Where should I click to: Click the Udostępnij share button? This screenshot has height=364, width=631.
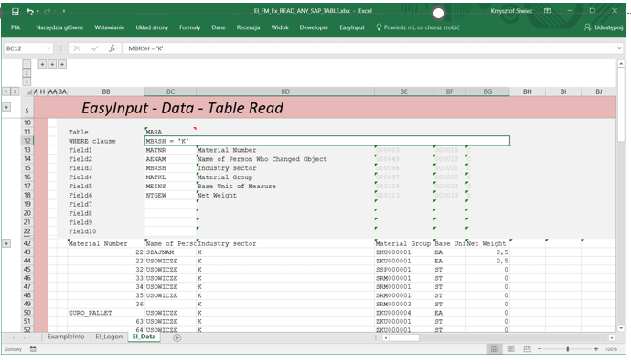pos(604,27)
